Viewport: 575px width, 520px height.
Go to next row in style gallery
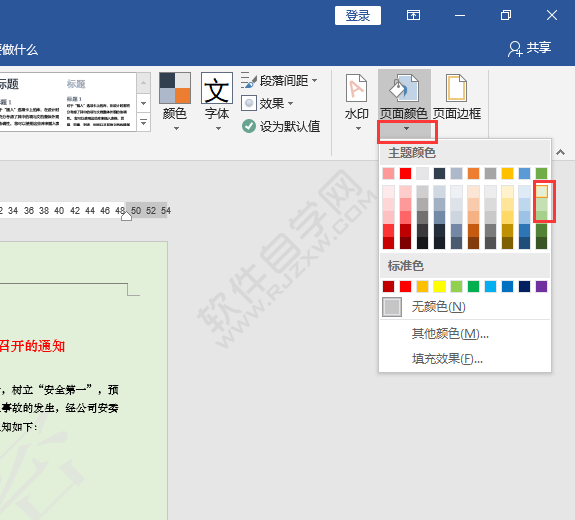click(143, 103)
